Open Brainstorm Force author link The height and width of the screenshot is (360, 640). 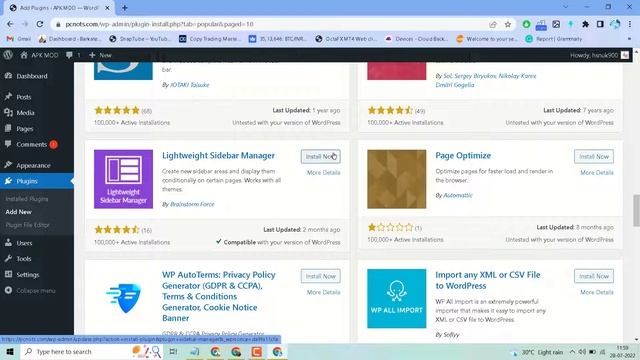click(x=192, y=204)
